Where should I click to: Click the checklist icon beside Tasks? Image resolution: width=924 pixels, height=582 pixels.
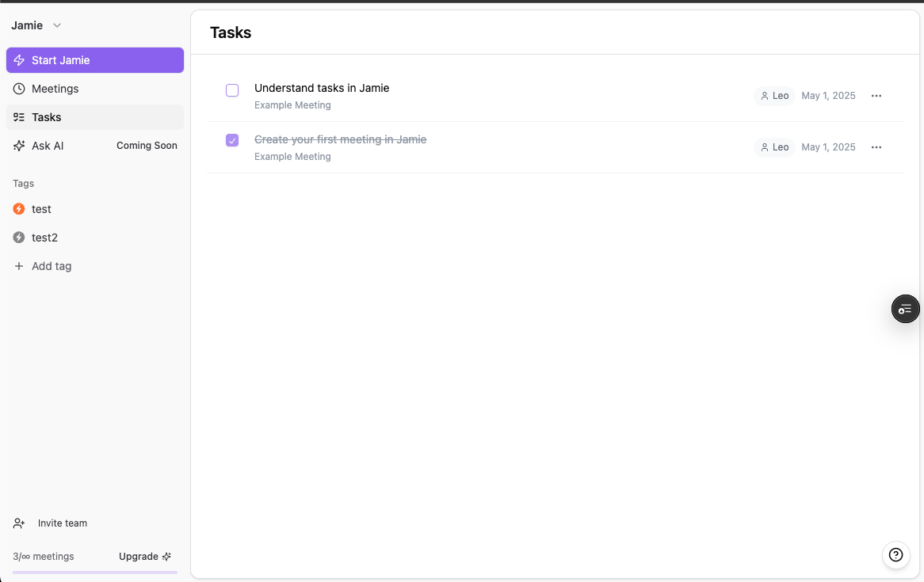point(19,117)
